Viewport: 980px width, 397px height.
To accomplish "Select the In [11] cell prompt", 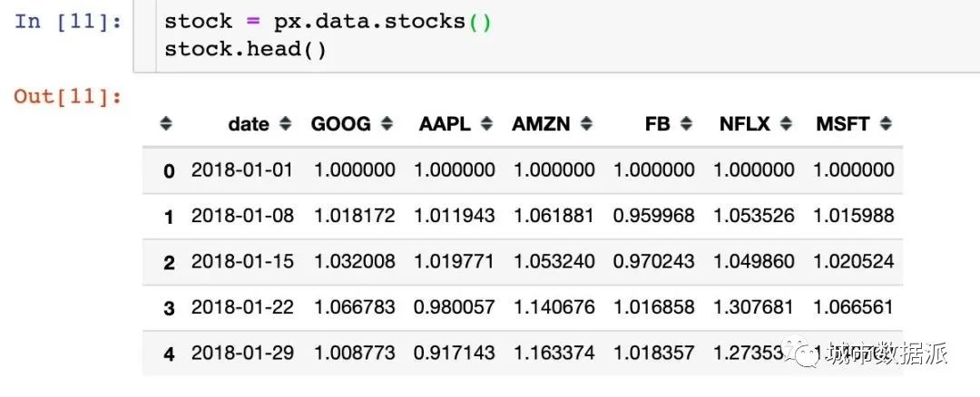I will tap(68, 21).
